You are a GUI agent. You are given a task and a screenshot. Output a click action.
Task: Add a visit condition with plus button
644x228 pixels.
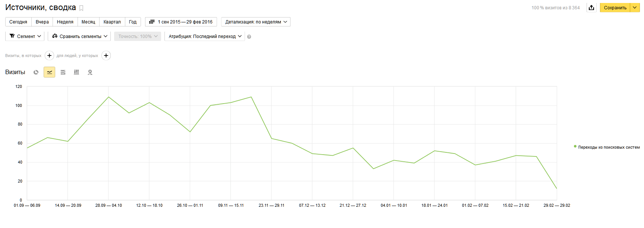pos(49,56)
